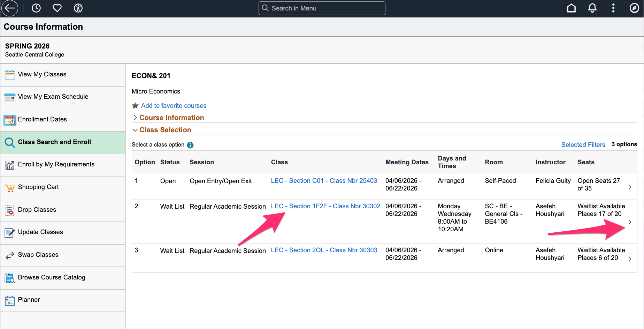644x329 pixels.
Task: Open the Selected Filters link
Action: tap(583, 145)
